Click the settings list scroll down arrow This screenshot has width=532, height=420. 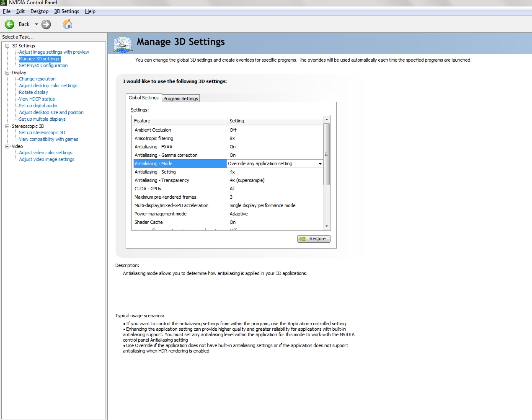tap(327, 226)
